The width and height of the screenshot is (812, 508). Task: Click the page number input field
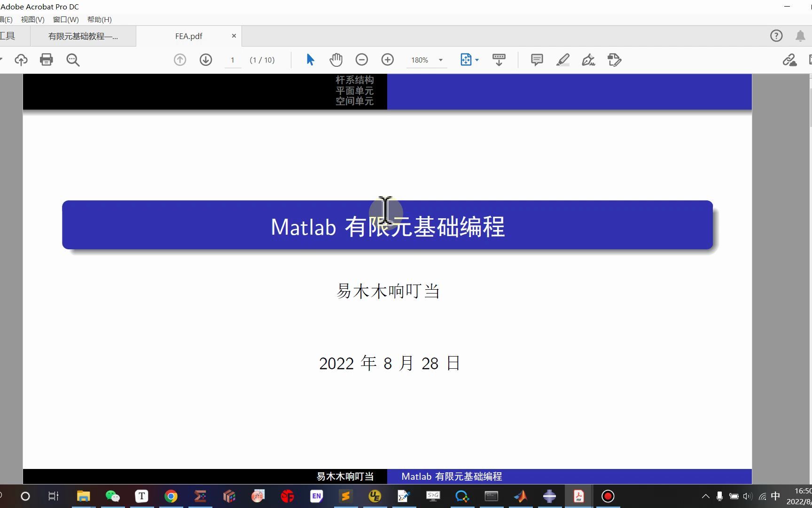pos(233,60)
